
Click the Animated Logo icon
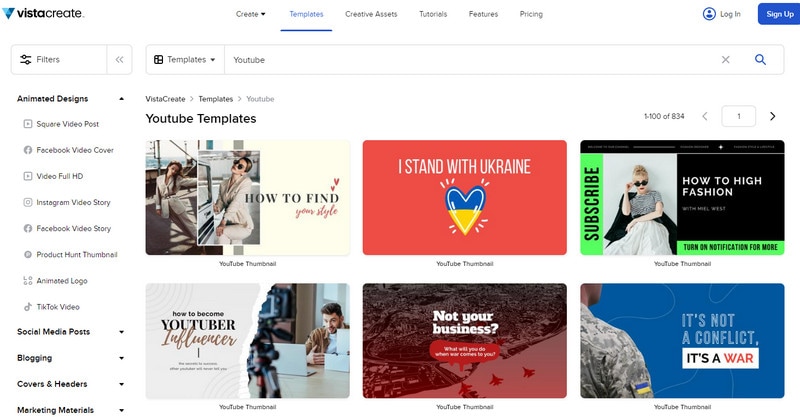pyautogui.click(x=28, y=281)
